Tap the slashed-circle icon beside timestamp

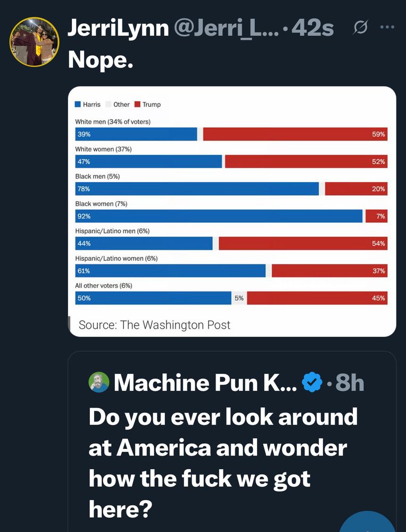point(360,28)
